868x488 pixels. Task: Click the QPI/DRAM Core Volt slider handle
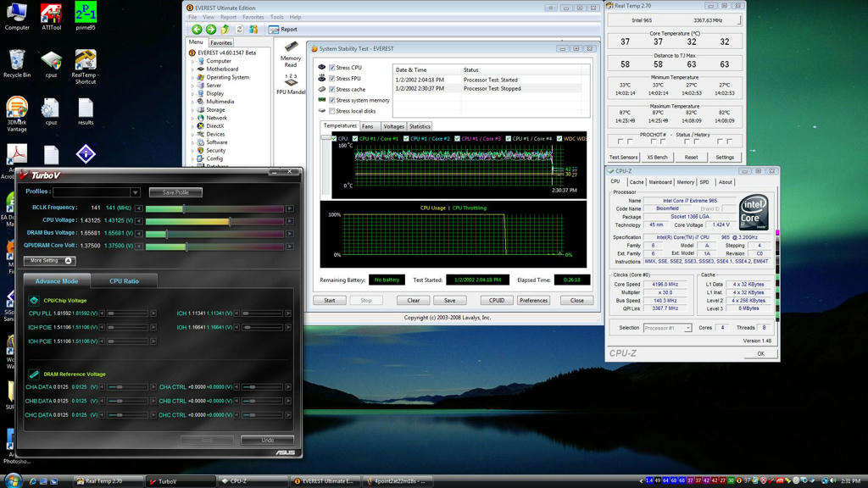186,247
